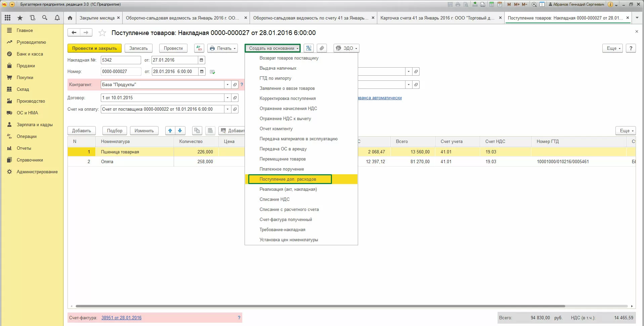The image size is (644, 326).
Task: Expand the Договор dropdown list
Action: click(227, 98)
